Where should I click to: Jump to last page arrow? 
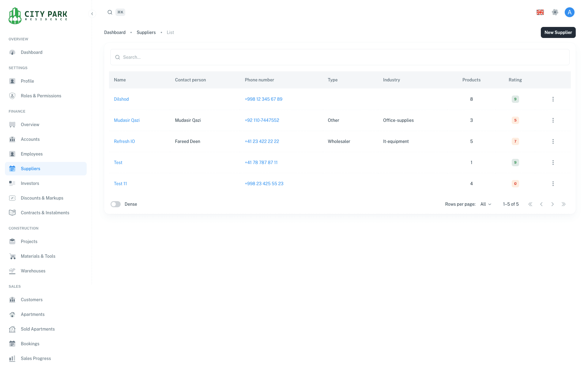pos(563,204)
